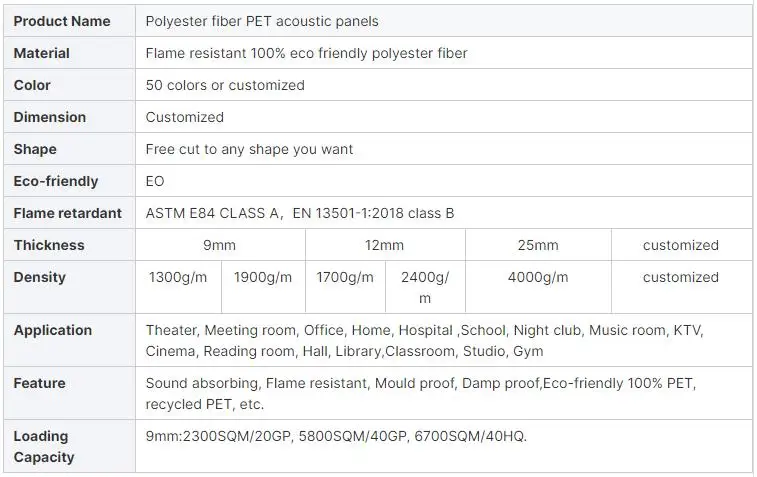Select the 9mm thickness cell
This screenshot has width=757, height=477.
click(220, 245)
